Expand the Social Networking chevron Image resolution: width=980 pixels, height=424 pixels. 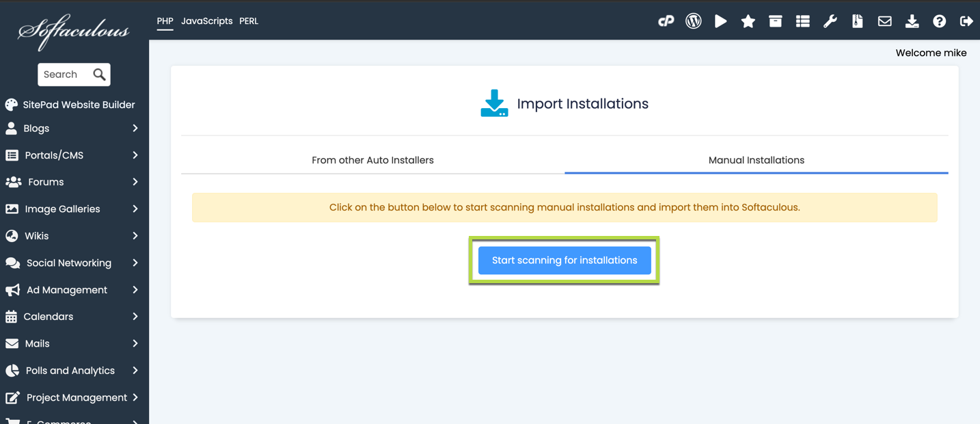(135, 263)
